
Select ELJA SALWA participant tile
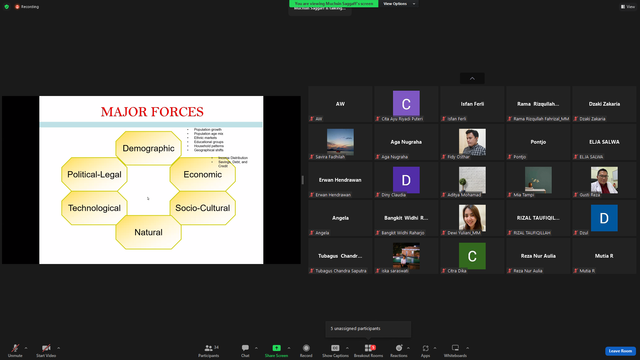pos(604,142)
